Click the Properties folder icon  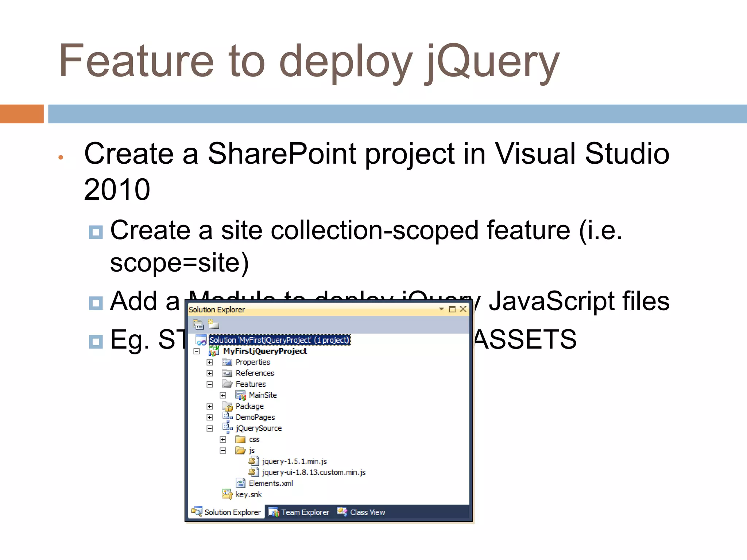[x=227, y=362]
